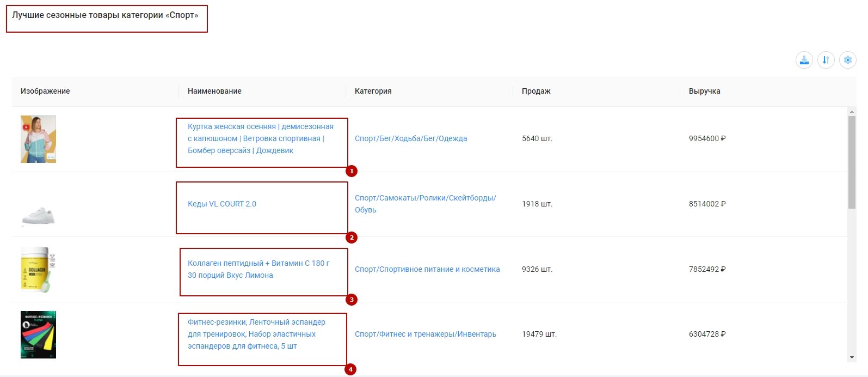This screenshot has width=868, height=377.
Task: Click the download table icon
Action: 804,60
